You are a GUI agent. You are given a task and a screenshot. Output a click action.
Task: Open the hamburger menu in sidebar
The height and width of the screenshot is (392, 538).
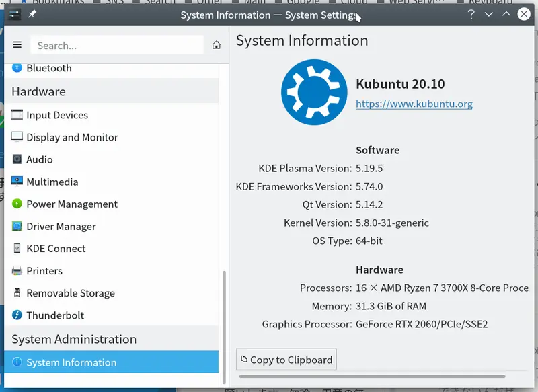(x=17, y=45)
